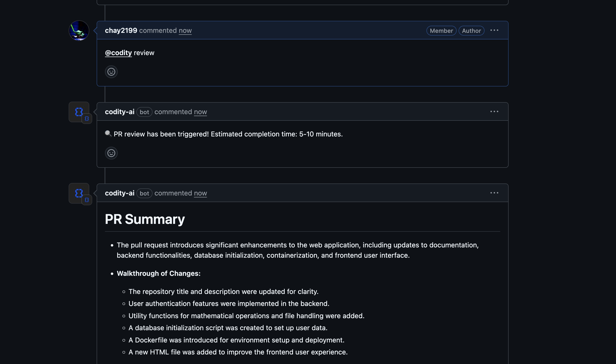The image size is (616, 364).
Task: Open the codity-ai username link
Action: point(120,112)
